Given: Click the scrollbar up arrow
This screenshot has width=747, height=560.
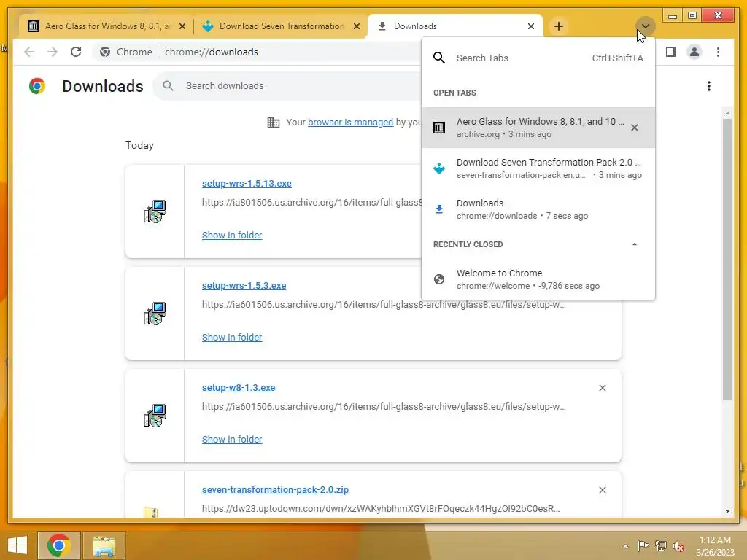Looking at the screenshot, I should [x=727, y=113].
